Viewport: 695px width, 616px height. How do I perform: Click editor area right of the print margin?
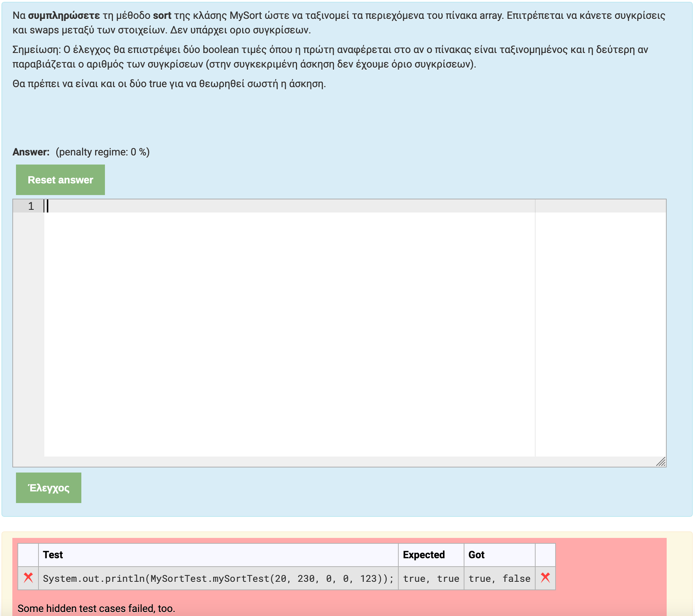[x=600, y=327]
